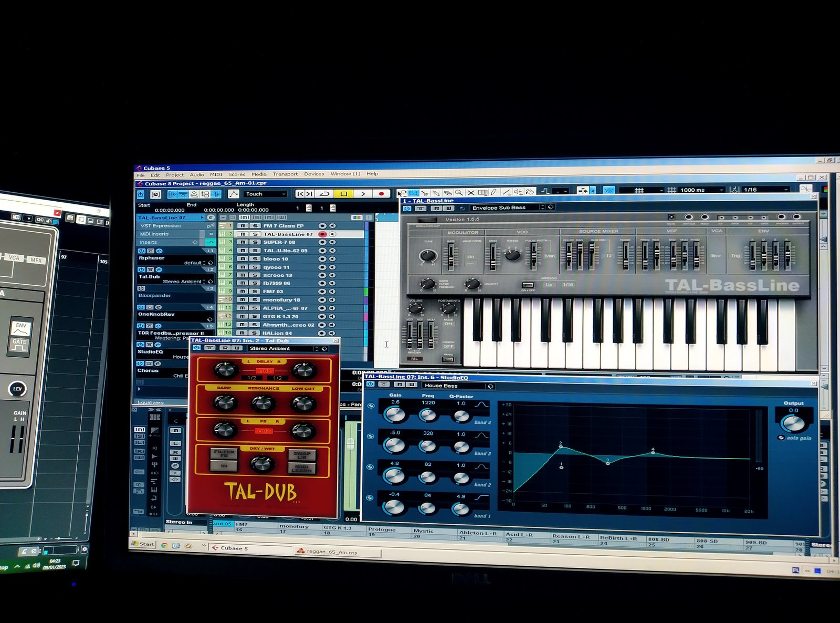The image size is (840, 623).
Task: Select the Zoom magnifier tool
Action: pos(459,193)
